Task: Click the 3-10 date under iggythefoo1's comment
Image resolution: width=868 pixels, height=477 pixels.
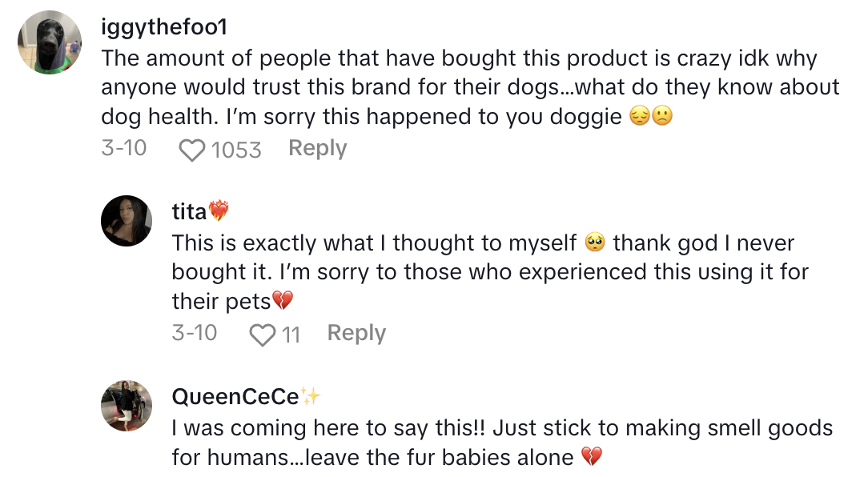Action: pyautogui.click(x=124, y=149)
